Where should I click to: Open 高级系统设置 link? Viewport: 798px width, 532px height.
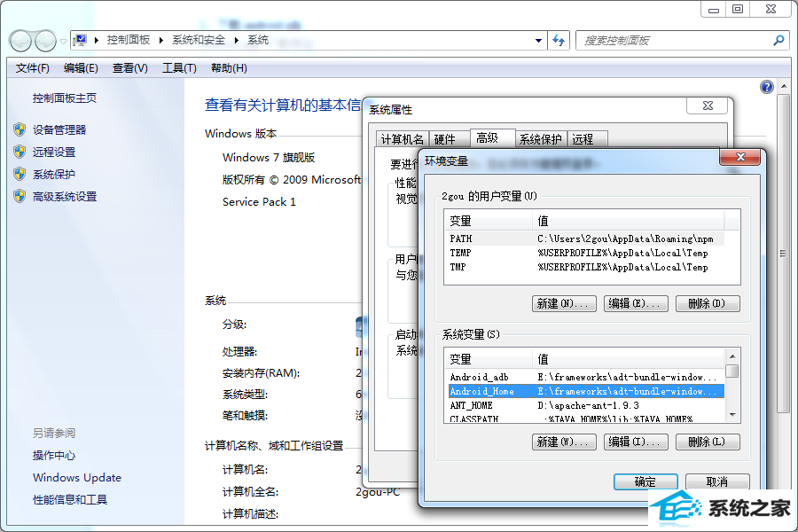coord(65,197)
